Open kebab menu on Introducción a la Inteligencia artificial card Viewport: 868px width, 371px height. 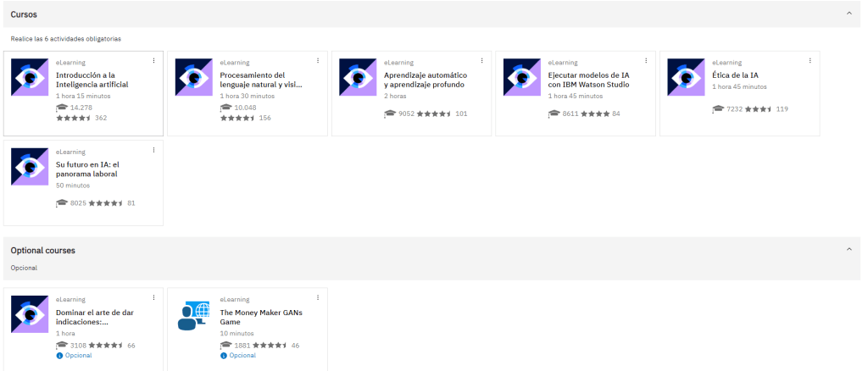tap(153, 60)
